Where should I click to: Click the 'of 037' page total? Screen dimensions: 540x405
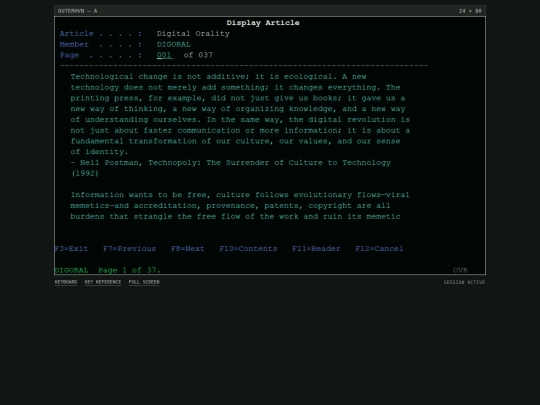coord(198,55)
